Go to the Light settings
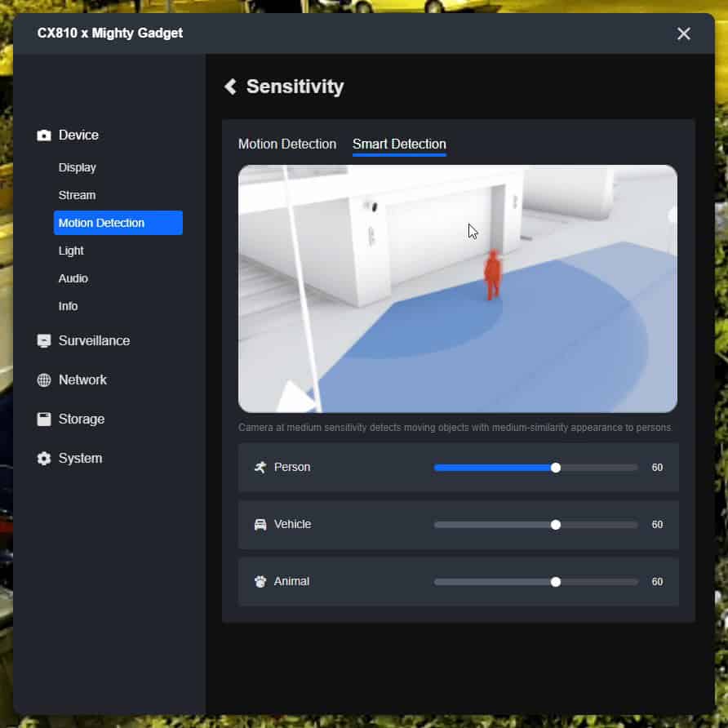 pyautogui.click(x=71, y=251)
